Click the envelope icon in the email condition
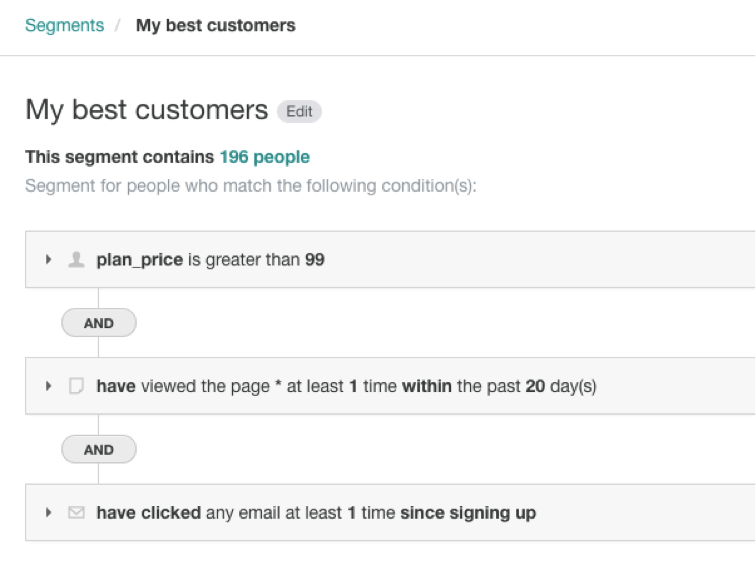 click(76, 513)
